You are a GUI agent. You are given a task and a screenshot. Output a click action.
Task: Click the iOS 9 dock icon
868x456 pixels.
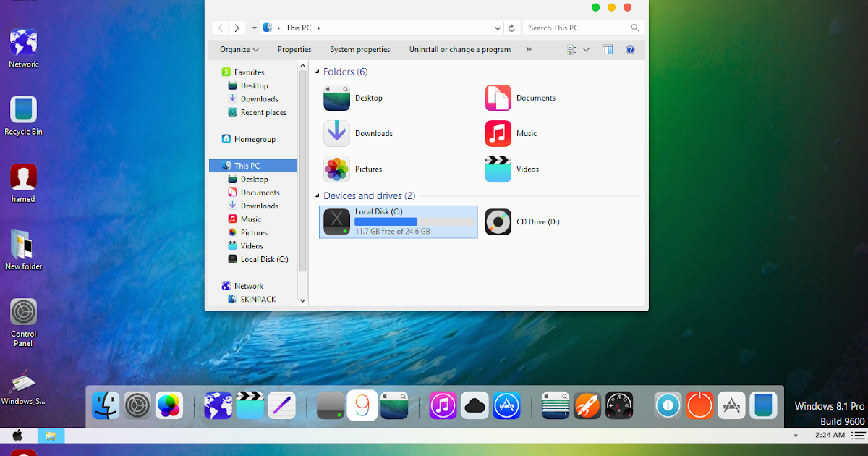tap(362, 405)
